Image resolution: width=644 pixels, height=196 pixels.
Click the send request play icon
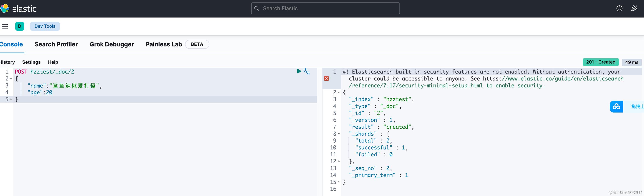coord(299,71)
